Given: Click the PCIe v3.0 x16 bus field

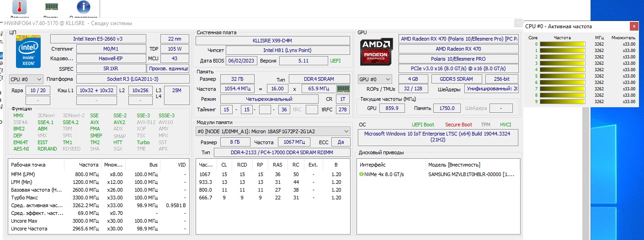Looking at the screenshot, I should [458, 68].
